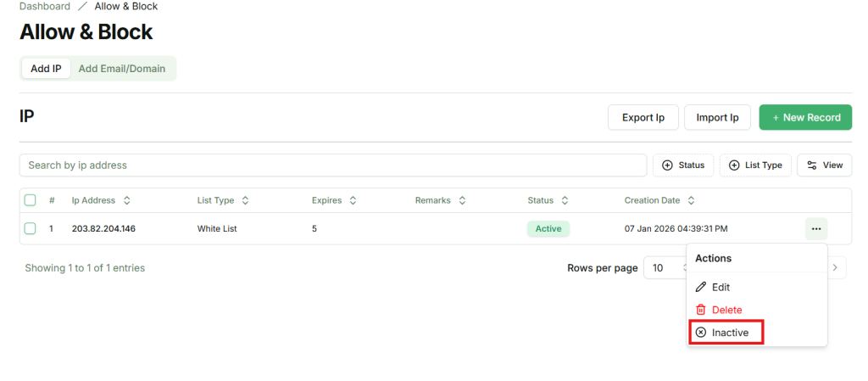Click the Ip Address column sort icon
The width and height of the screenshot is (868, 381).
pos(127,201)
